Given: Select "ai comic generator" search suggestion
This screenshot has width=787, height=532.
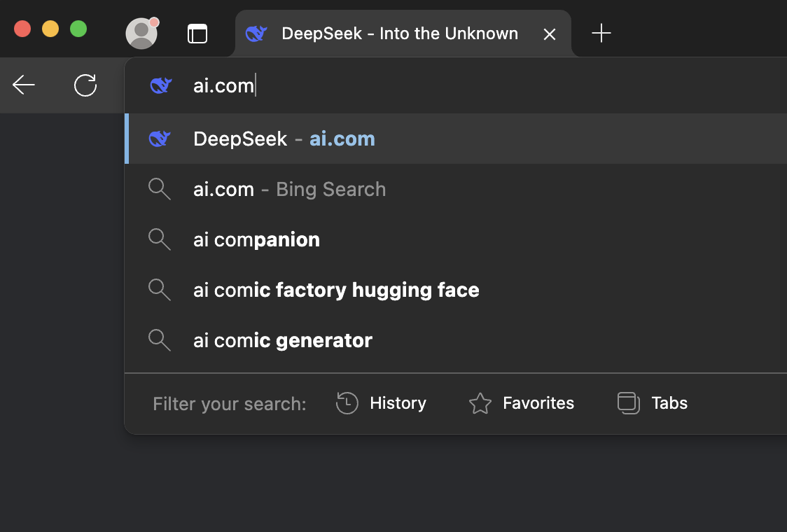Looking at the screenshot, I should (x=283, y=340).
